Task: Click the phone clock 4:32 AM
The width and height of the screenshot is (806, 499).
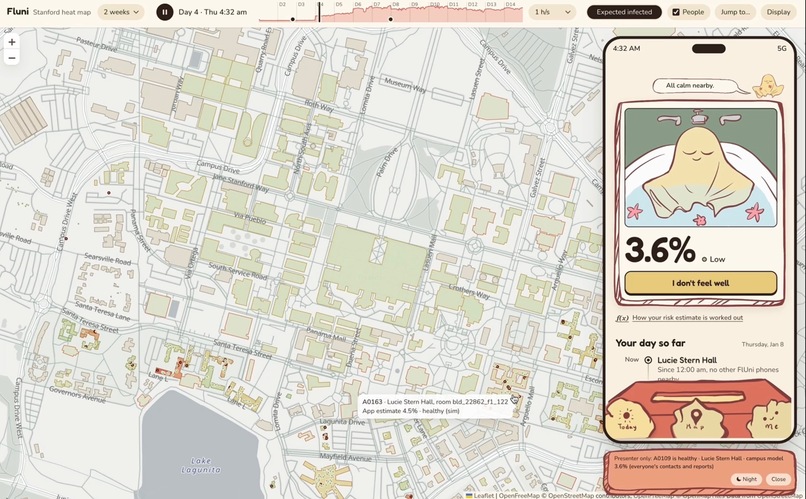Action: coord(627,48)
